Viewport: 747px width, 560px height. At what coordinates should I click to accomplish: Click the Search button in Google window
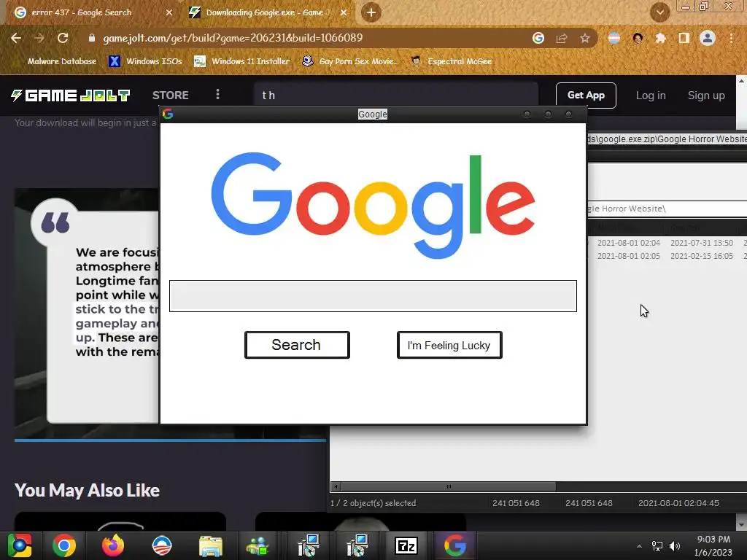297,345
